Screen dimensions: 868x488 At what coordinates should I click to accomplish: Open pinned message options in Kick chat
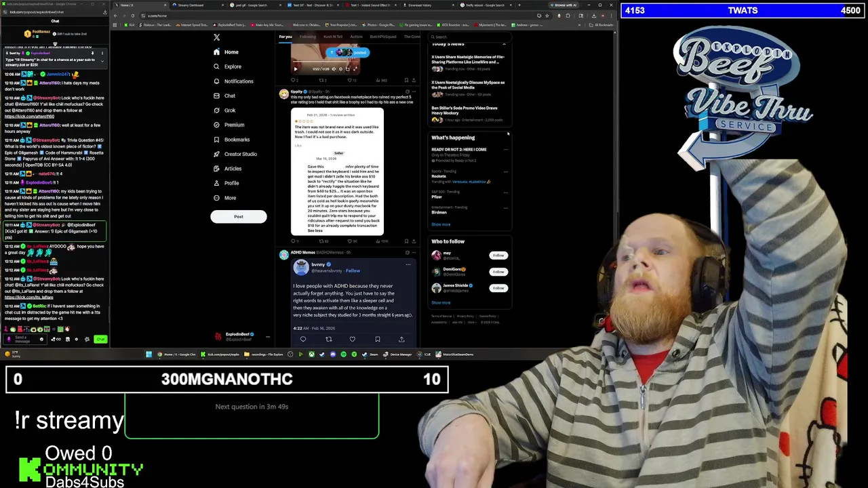pyautogui.click(x=102, y=54)
